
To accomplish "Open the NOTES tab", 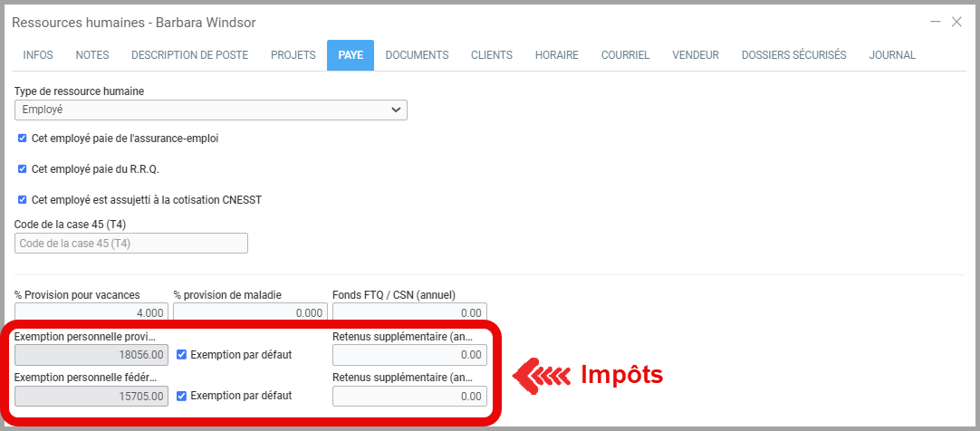I will [x=92, y=55].
